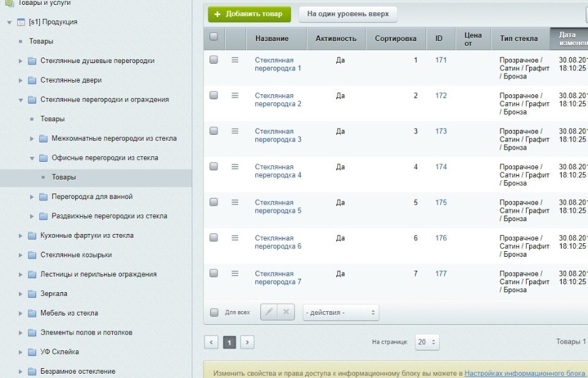
Task: Open row actions menu for Стеклянная перегородка 4
Action: (235, 167)
